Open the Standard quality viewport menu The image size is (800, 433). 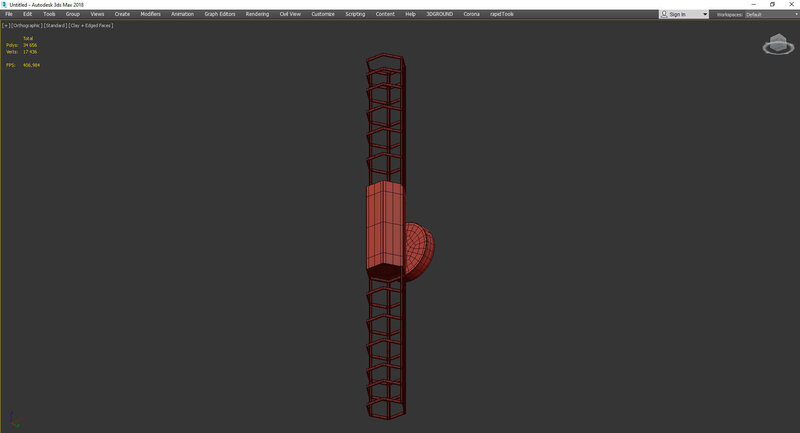point(55,25)
